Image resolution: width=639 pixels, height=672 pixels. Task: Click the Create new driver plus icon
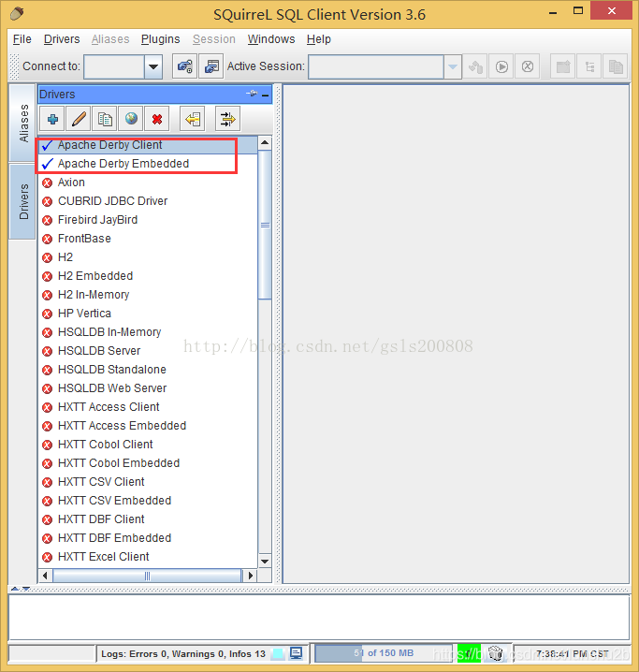[x=52, y=119]
